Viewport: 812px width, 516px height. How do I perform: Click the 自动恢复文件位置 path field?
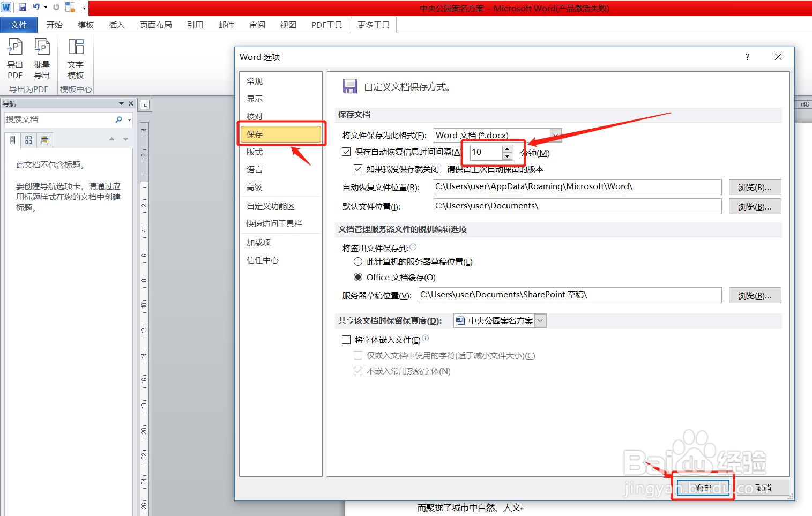click(x=577, y=187)
